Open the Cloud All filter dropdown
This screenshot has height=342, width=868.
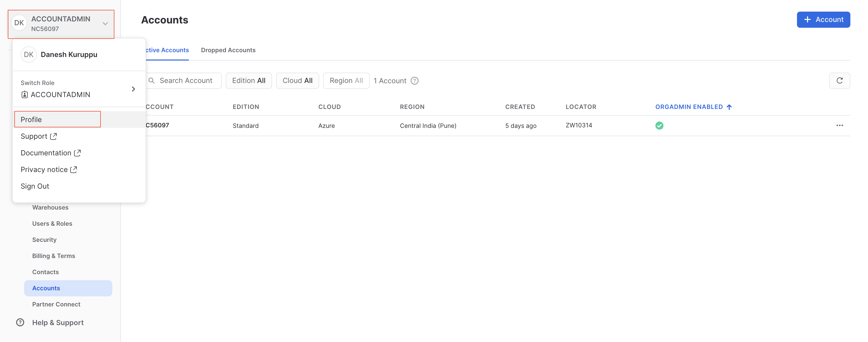pyautogui.click(x=297, y=81)
